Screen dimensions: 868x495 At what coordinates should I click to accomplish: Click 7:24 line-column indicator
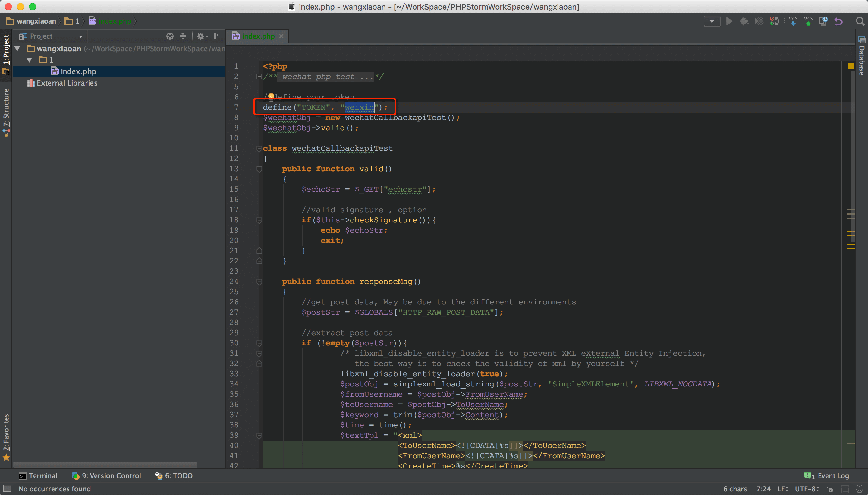pyautogui.click(x=764, y=489)
